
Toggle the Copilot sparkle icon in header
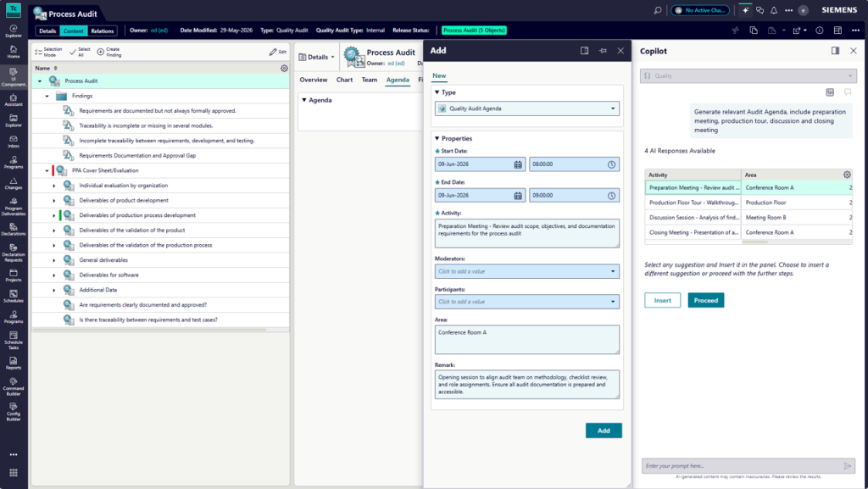pos(745,10)
